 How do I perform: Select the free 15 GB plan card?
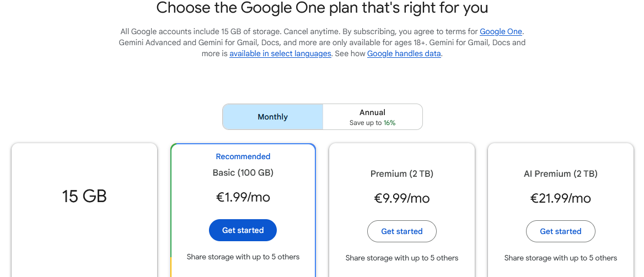(x=84, y=197)
